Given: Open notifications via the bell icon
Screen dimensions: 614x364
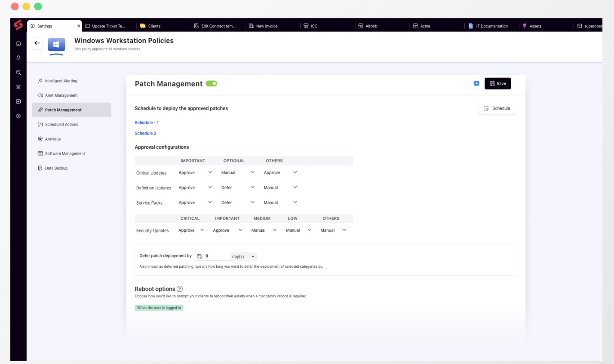Looking at the screenshot, I should (18, 58).
